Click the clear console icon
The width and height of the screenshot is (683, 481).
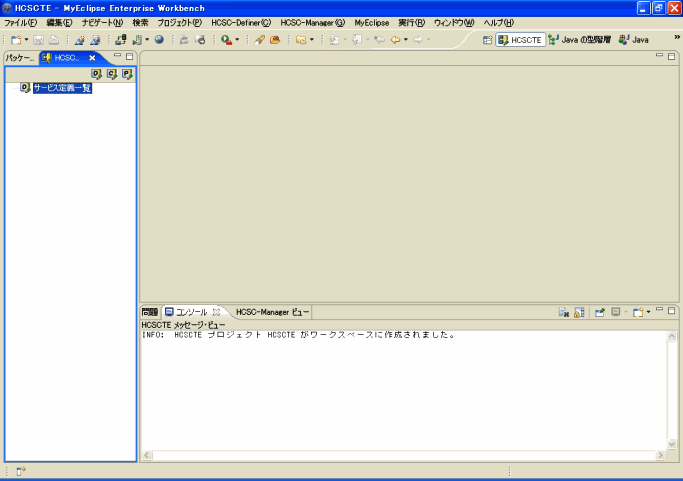pyautogui.click(x=564, y=312)
